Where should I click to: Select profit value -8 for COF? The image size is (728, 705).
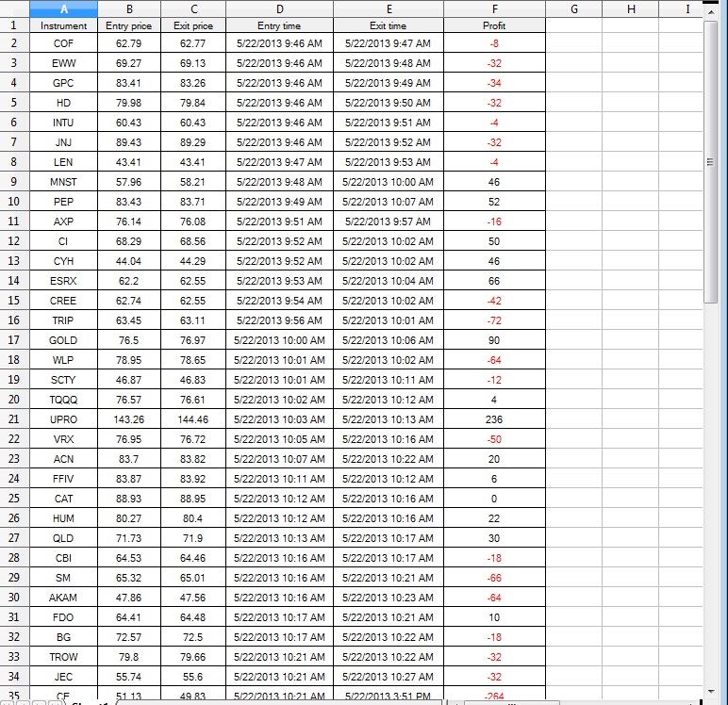(x=494, y=43)
